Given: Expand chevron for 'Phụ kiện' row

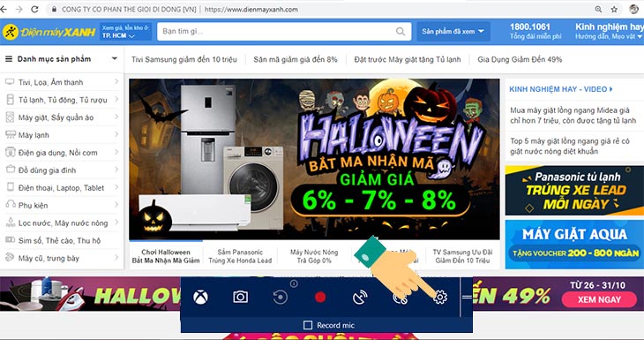Looking at the screenshot, I should 116,205.
